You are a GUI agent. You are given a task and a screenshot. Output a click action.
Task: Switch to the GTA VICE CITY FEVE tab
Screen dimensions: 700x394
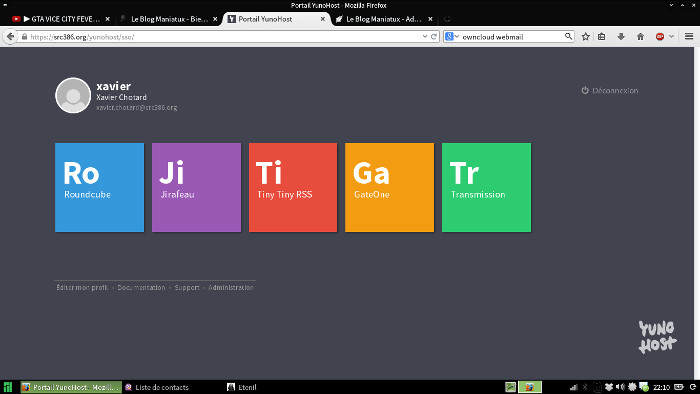pyautogui.click(x=60, y=19)
